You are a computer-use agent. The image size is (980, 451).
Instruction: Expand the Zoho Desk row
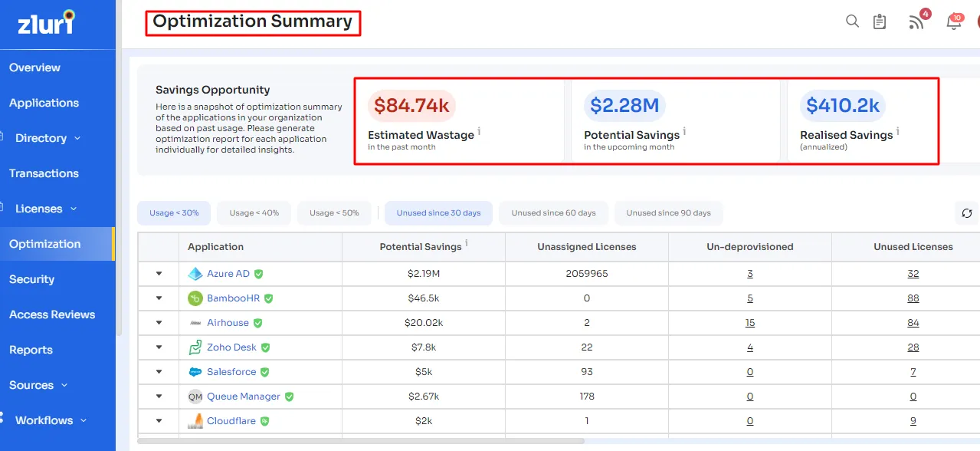(x=159, y=347)
